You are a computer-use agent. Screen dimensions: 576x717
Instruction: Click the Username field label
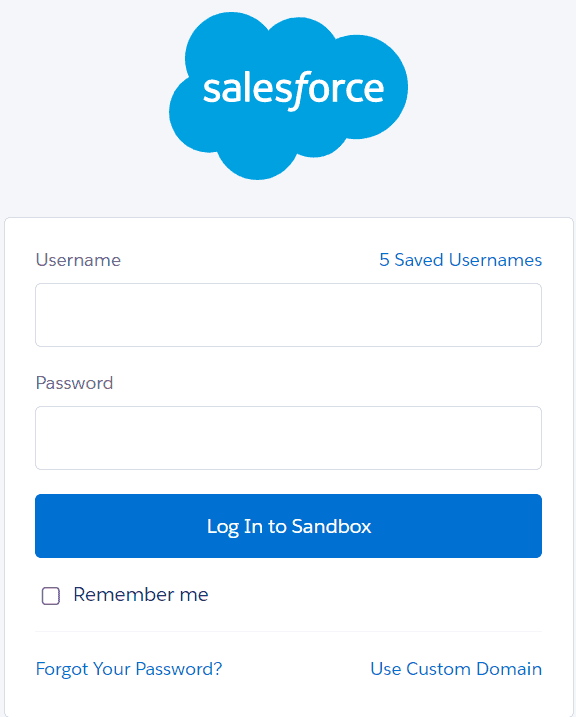pyautogui.click(x=78, y=260)
